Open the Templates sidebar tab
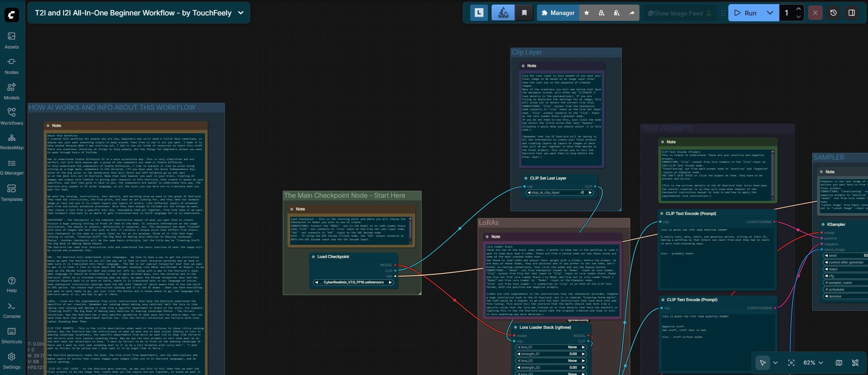This screenshot has height=375, width=868. (x=12, y=193)
